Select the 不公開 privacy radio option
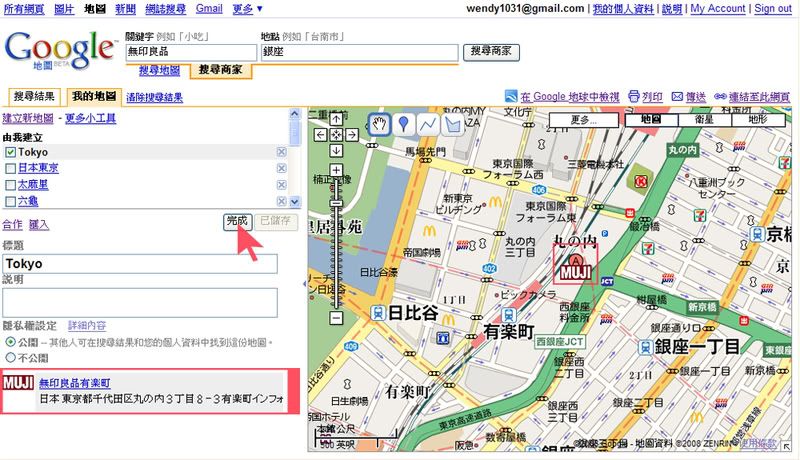800x460 pixels. click(11, 356)
